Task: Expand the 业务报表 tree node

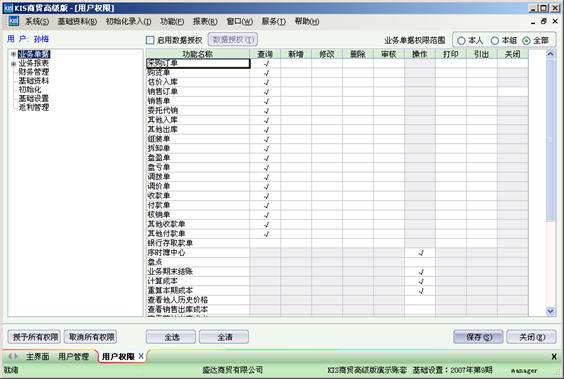Action: (x=13, y=64)
